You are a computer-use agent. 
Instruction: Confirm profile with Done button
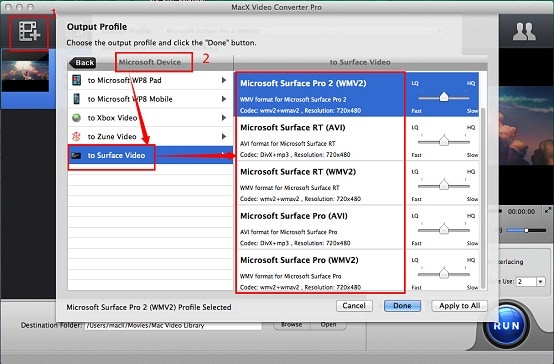click(402, 306)
